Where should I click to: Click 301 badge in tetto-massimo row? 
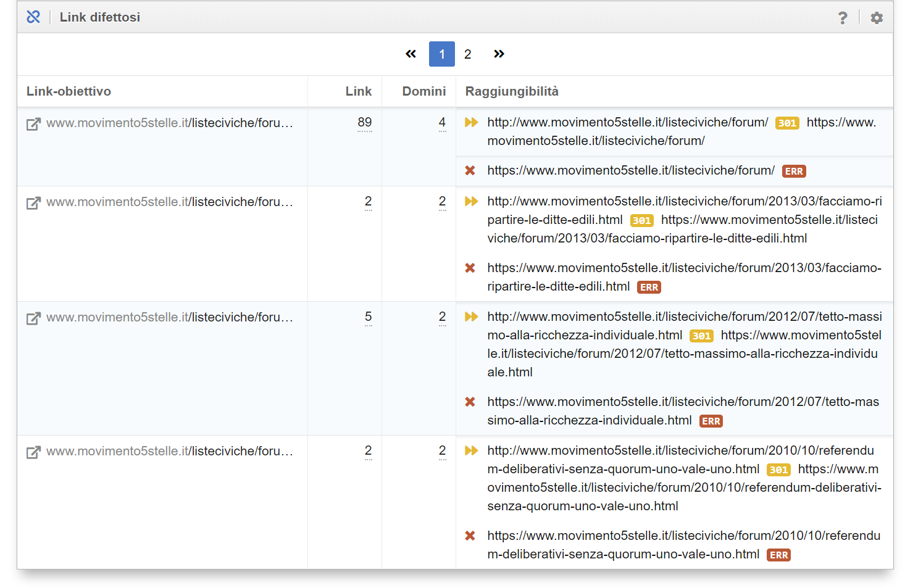coord(701,336)
